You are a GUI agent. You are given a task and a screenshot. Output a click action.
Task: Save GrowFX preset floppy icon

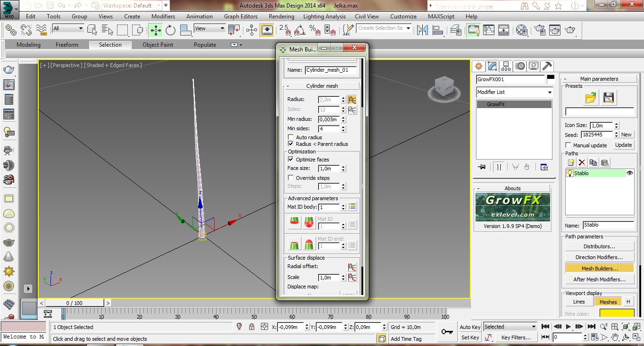coord(609,98)
